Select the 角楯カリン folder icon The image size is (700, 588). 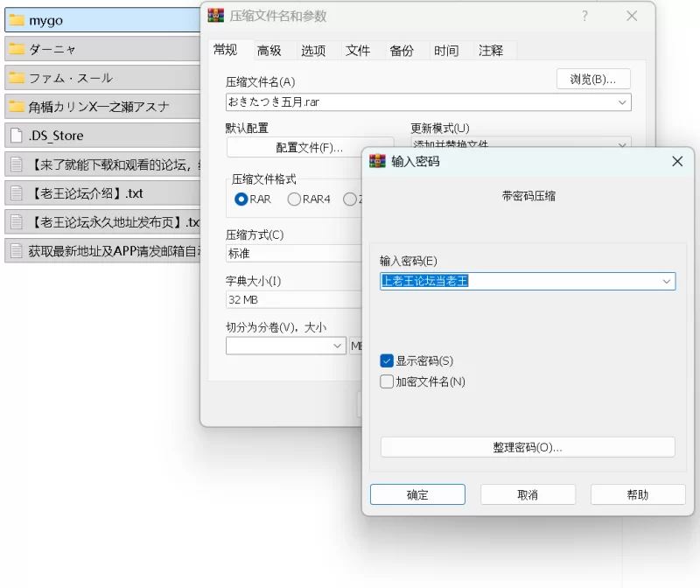click(17, 106)
